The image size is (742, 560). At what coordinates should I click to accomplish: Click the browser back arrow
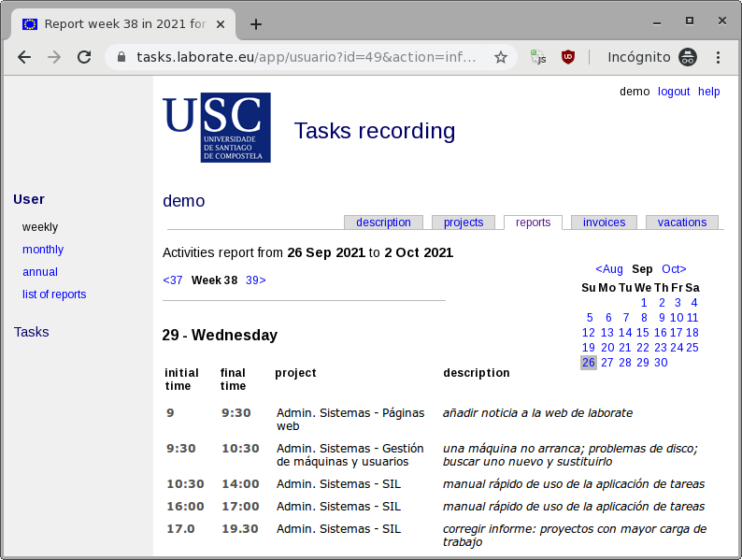[x=24, y=57]
